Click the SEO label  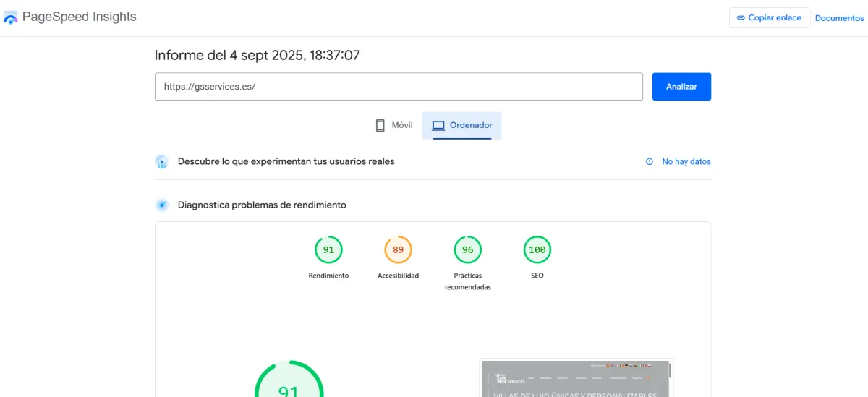pos(537,276)
